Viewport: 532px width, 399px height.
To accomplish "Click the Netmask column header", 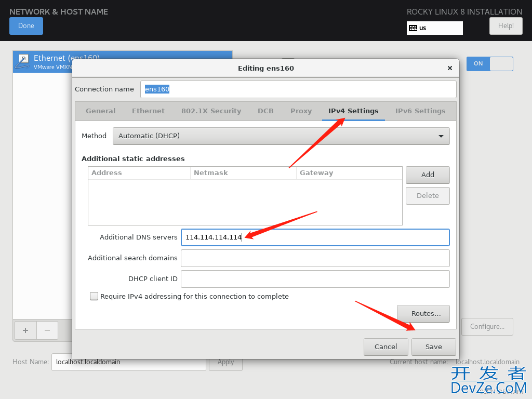I will pyautogui.click(x=243, y=173).
